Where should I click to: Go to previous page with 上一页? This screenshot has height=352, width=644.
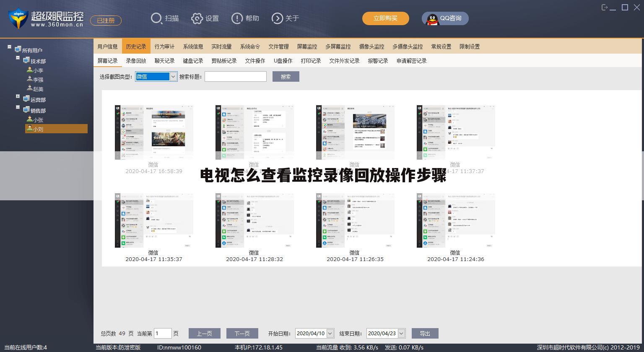[205, 334]
